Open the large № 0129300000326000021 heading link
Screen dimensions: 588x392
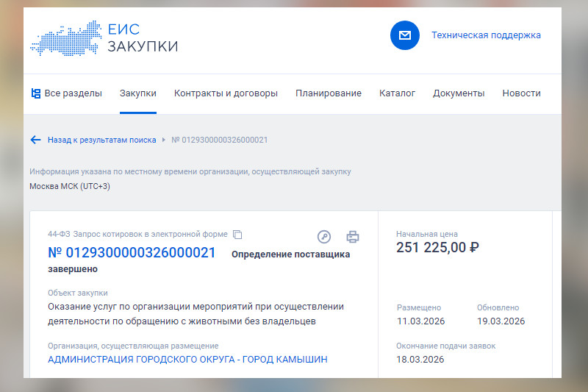click(132, 253)
